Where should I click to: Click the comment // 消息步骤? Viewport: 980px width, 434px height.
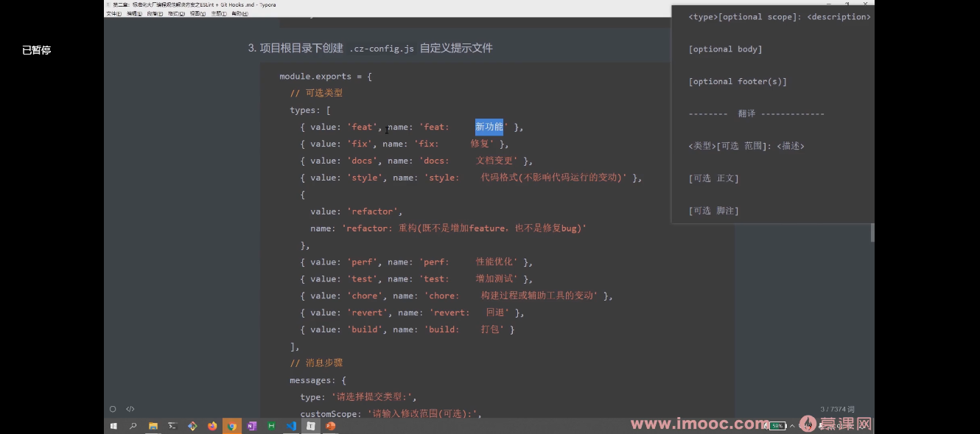tap(316, 363)
